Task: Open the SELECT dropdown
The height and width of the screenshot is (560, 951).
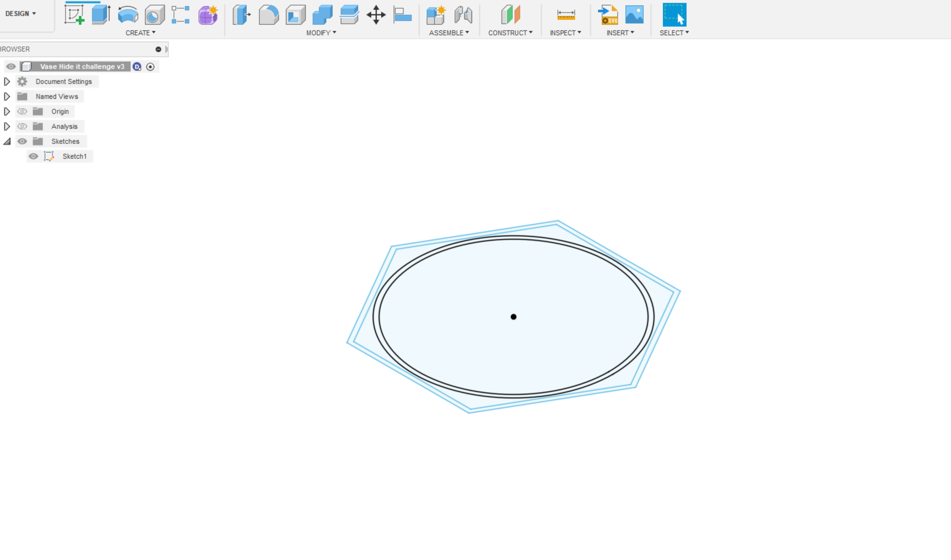Action: click(x=673, y=32)
